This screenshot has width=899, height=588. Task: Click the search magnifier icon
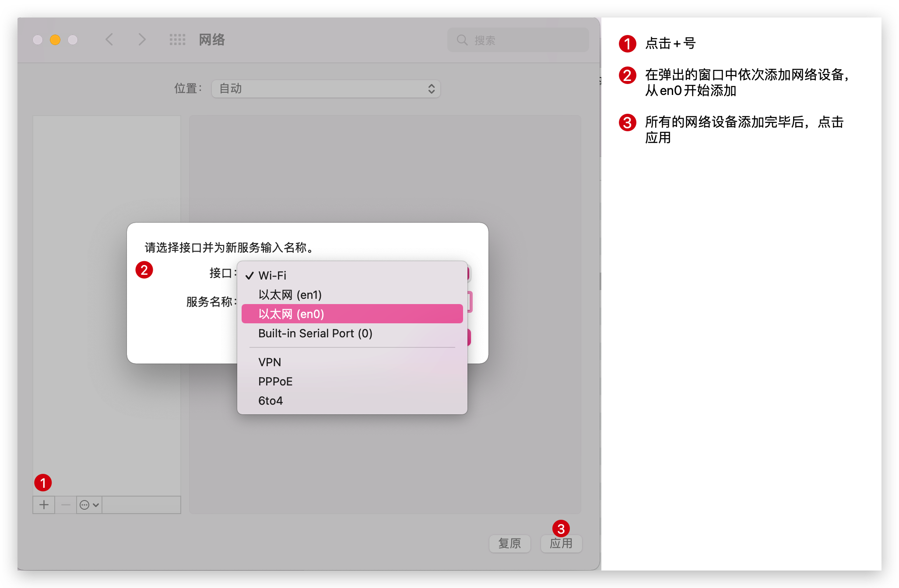[x=462, y=40]
